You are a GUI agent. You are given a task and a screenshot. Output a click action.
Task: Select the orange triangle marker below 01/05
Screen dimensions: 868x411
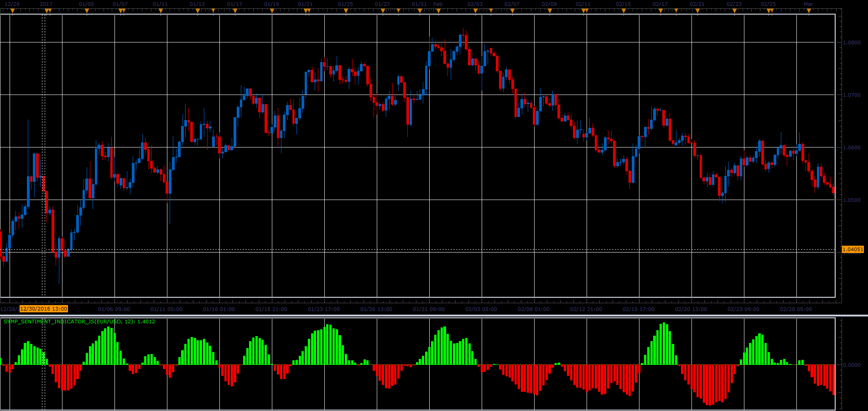[87, 11]
